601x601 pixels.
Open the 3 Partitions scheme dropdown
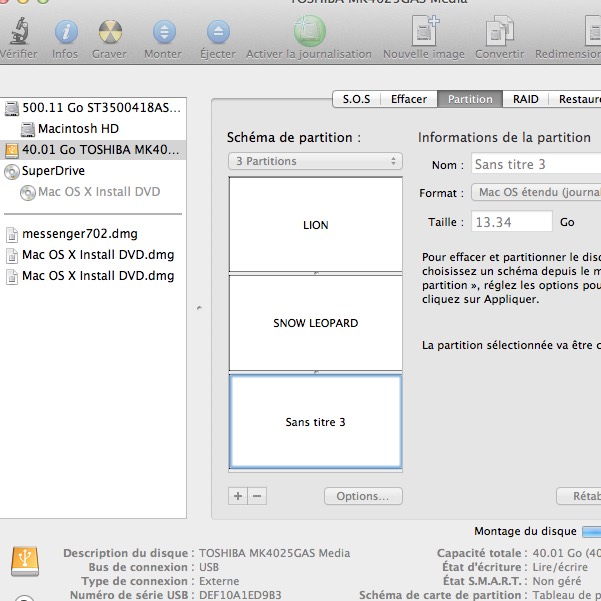pyautogui.click(x=315, y=161)
